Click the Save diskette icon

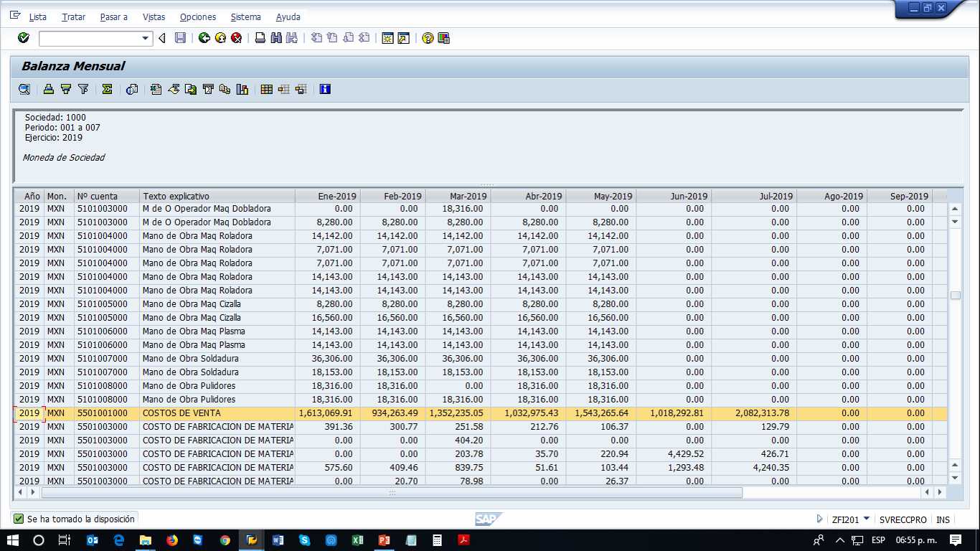pos(180,38)
